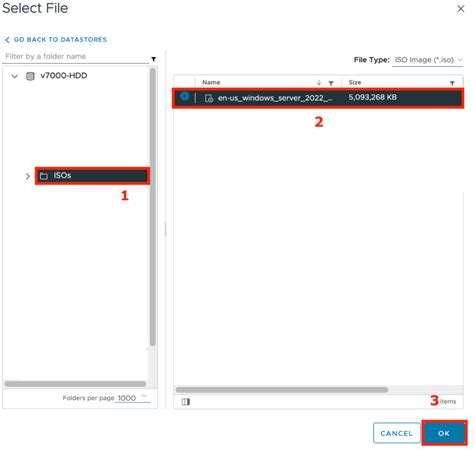Open the File Type dropdown
The width and height of the screenshot is (474, 452).
pos(427,60)
